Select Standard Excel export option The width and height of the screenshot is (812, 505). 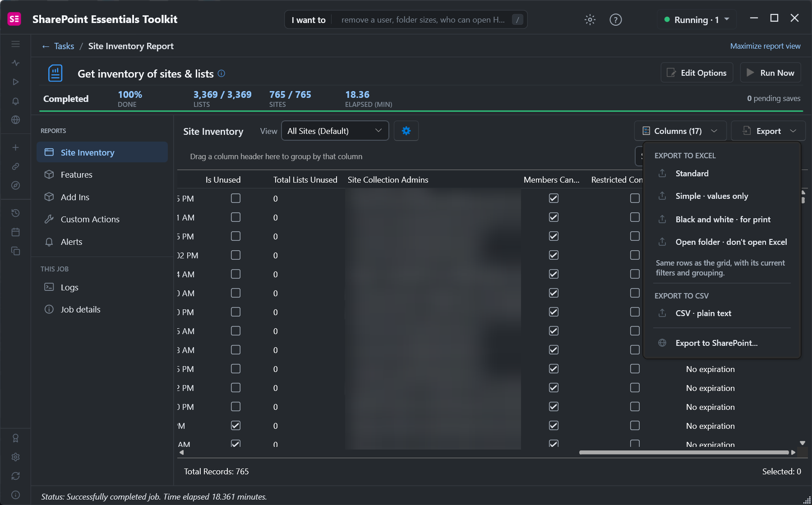pyautogui.click(x=722, y=174)
